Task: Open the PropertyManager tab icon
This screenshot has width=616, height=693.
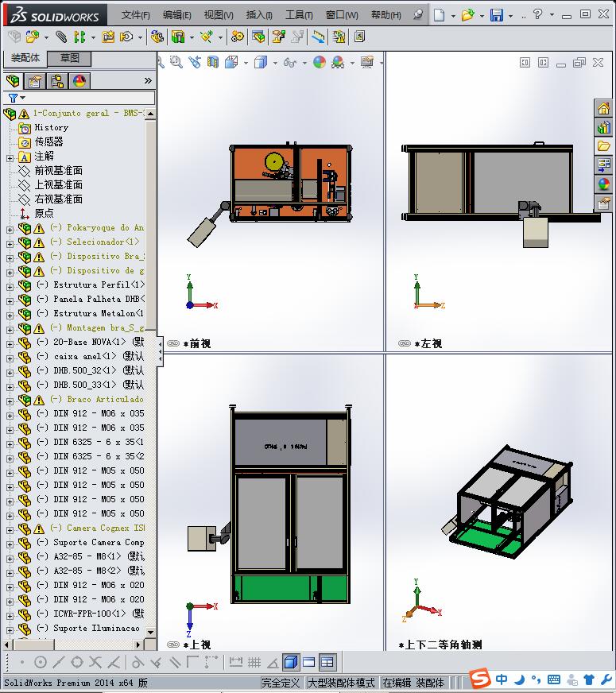Action: (35, 81)
